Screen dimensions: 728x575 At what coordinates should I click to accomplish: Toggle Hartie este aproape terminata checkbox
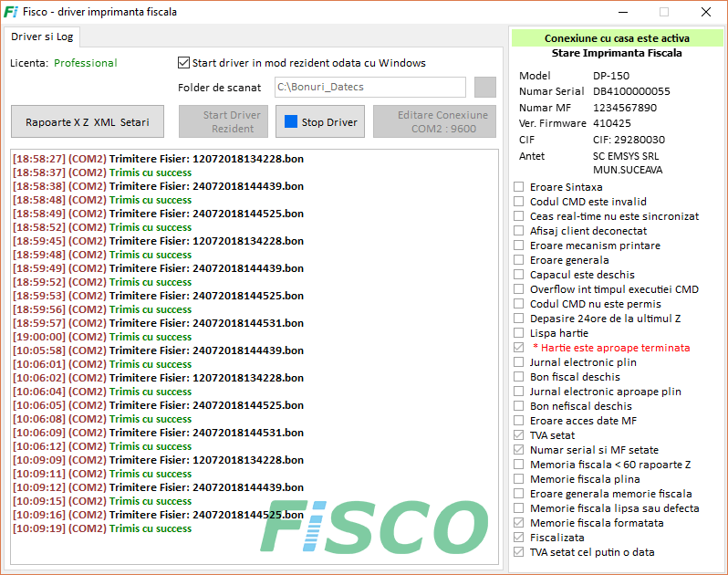click(x=518, y=348)
